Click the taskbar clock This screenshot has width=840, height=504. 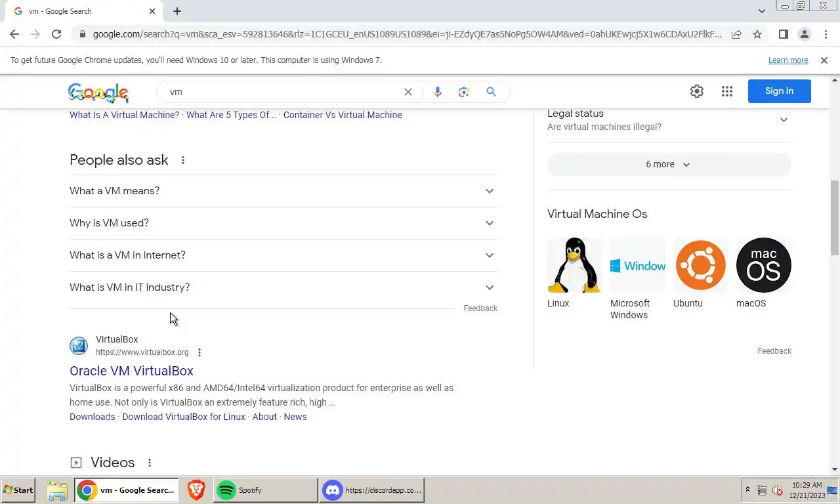coord(806,490)
